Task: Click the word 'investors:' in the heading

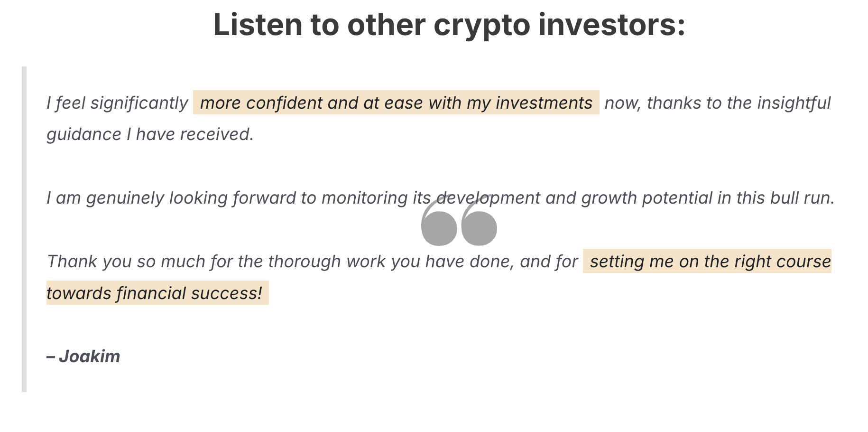Action: coord(612,25)
